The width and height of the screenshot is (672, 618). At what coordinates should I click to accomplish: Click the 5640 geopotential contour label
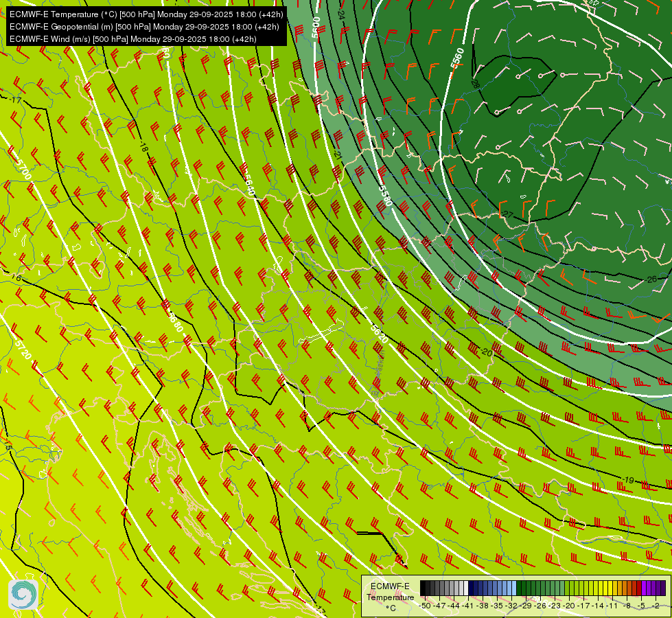coord(248,185)
